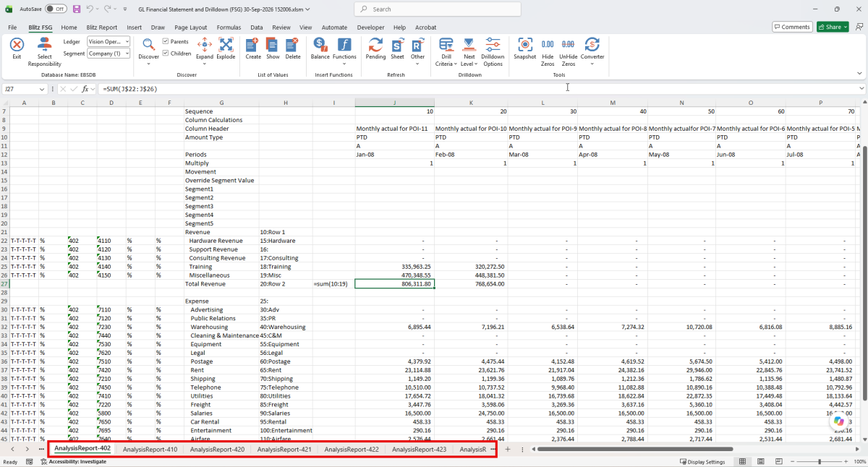The height and width of the screenshot is (467, 868).
Task: Click the Undo arrow
Action: coord(90,9)
